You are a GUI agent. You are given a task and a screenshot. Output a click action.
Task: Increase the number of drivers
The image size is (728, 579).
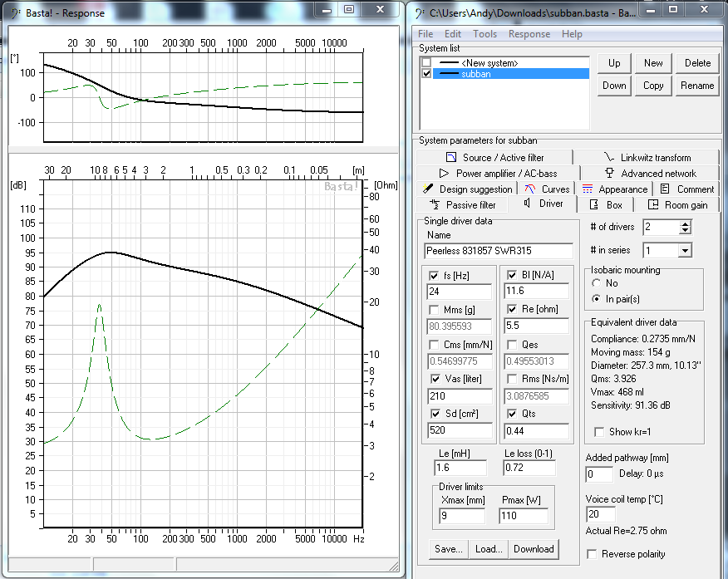coord(686,224)
